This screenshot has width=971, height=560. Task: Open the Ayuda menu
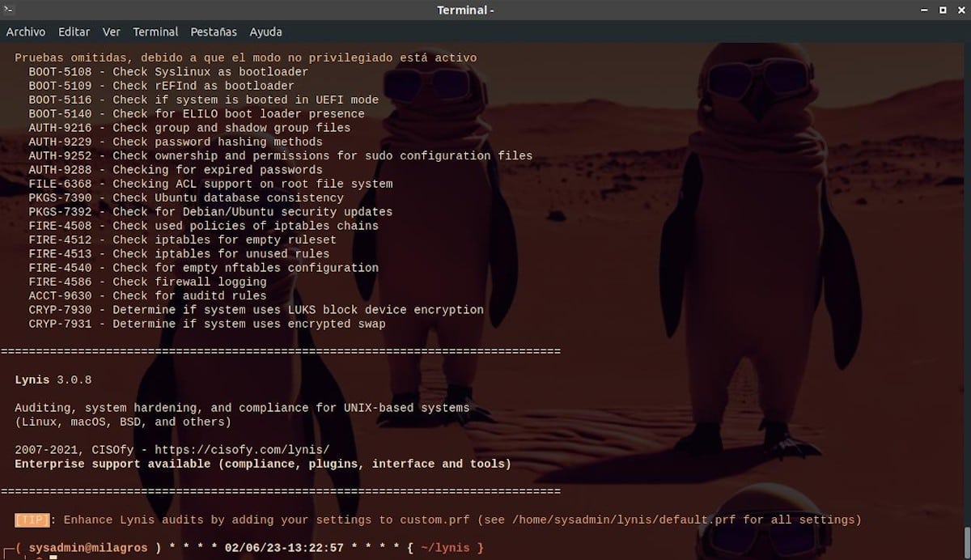(x=265, y=32)
